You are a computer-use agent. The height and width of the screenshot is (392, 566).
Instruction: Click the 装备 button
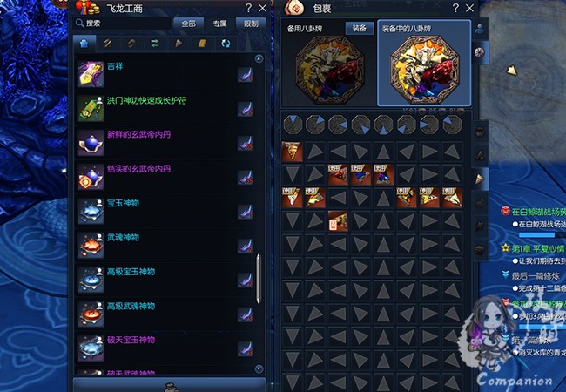tap(360, 29)
